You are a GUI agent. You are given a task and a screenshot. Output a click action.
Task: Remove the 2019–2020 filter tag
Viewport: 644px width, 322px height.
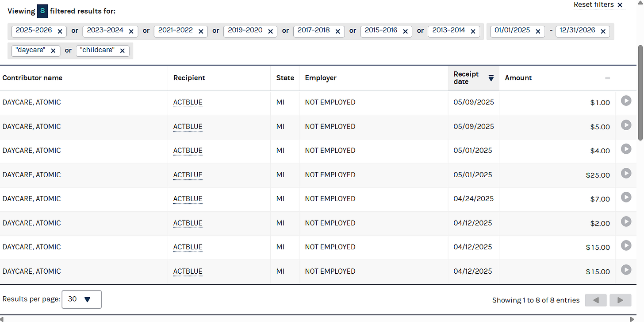tap(270, 31)
